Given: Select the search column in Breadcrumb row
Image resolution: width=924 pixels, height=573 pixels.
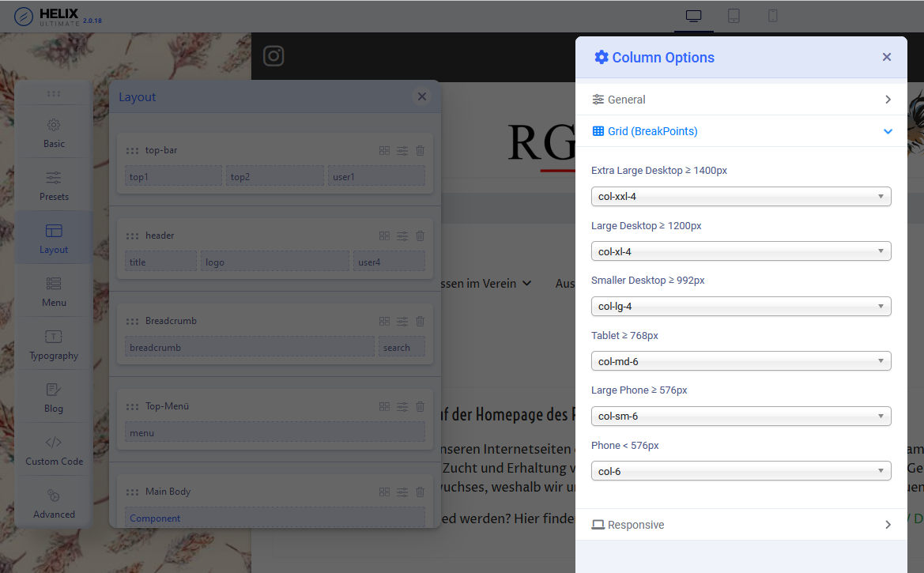Looking at the screenshot, I should [x=401, y=347].
